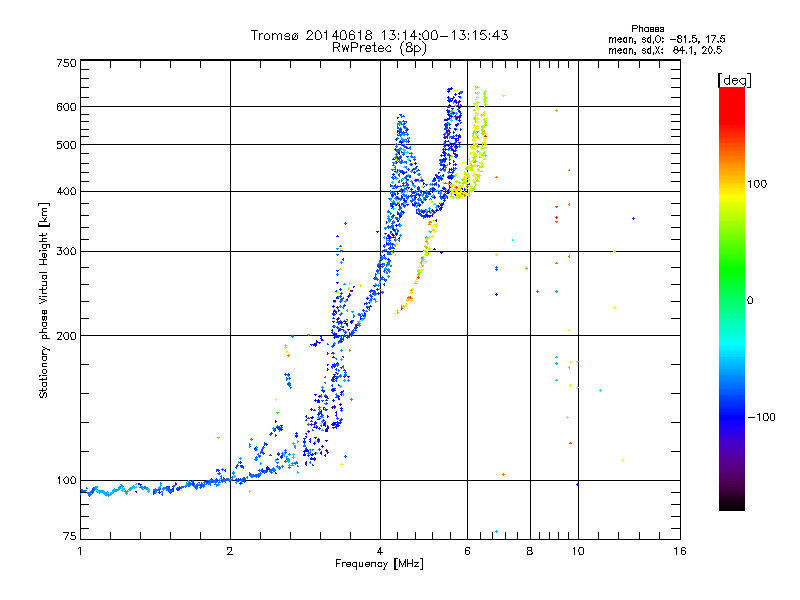Click the y-axis tick label '300'

[66, 252]
